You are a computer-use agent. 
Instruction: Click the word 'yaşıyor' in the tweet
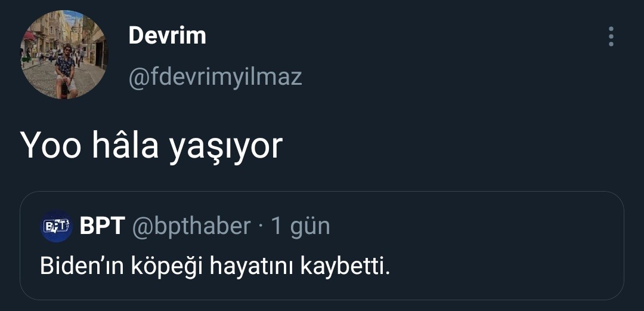tap(227, 148)
